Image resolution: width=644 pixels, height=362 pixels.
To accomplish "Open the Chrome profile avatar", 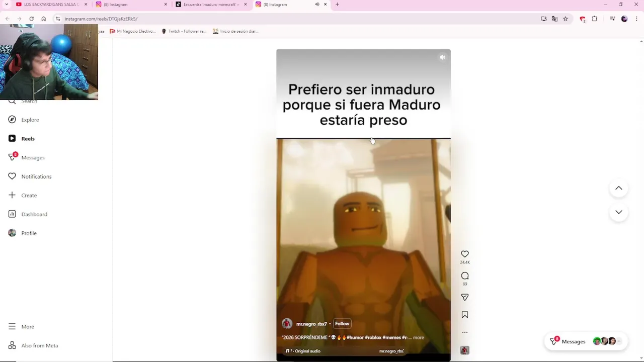I will [624, 19].
